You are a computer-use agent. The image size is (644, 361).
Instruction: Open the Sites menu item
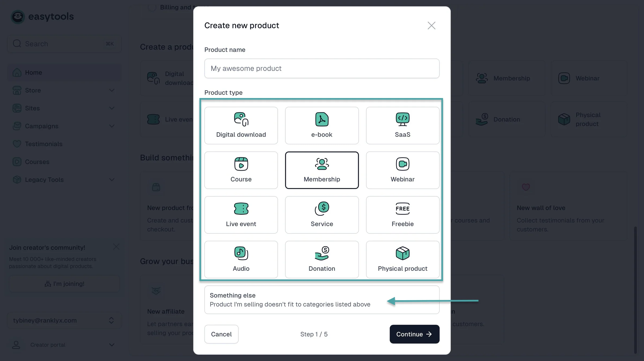64,108
